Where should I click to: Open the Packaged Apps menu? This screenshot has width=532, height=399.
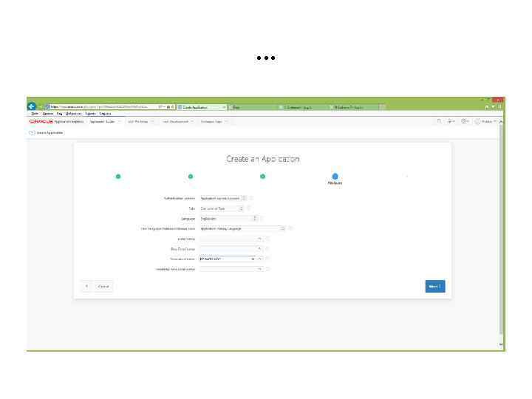pyautogui.click(x=214, y=121)
